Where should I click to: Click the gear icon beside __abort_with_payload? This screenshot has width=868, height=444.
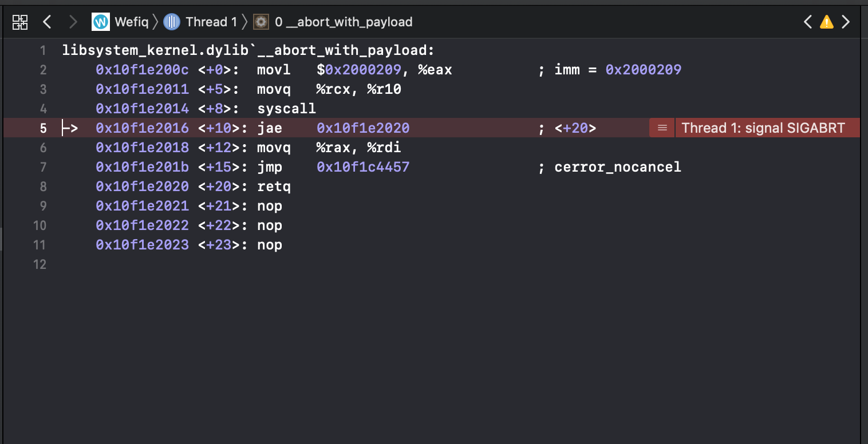[x=261, y=22]
